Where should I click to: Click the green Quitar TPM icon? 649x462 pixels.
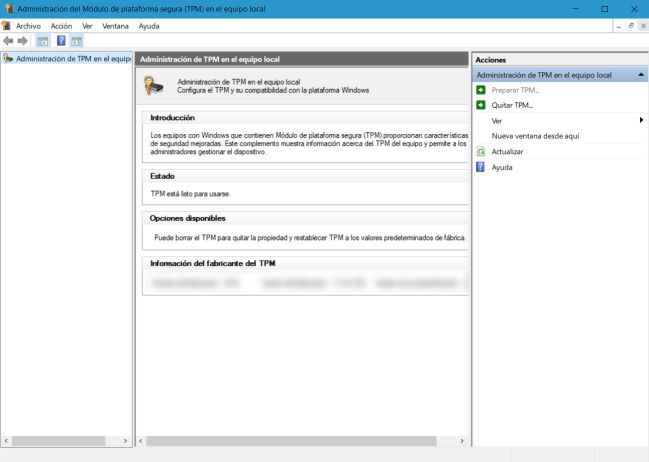pyautogui.click(x=481, y=105)
